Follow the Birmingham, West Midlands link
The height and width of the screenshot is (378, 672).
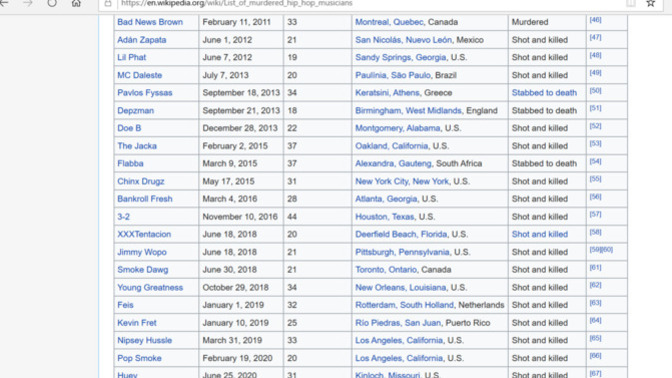(408, 111)
